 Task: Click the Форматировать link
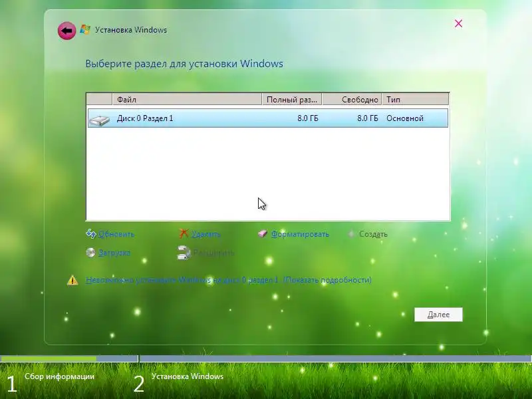tap(300, 234)
